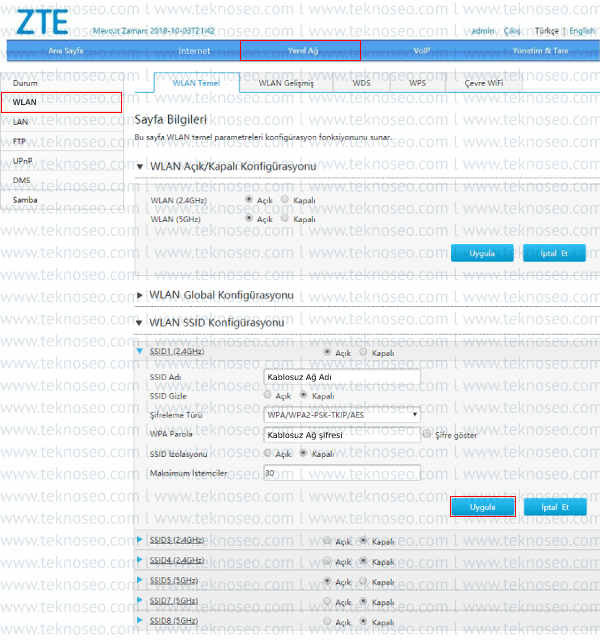Image resolution: width=600 pixels, height=643 pixels.
Task: Expand SSID3 (2.4GHz) arrow icon
Action: 139,540
